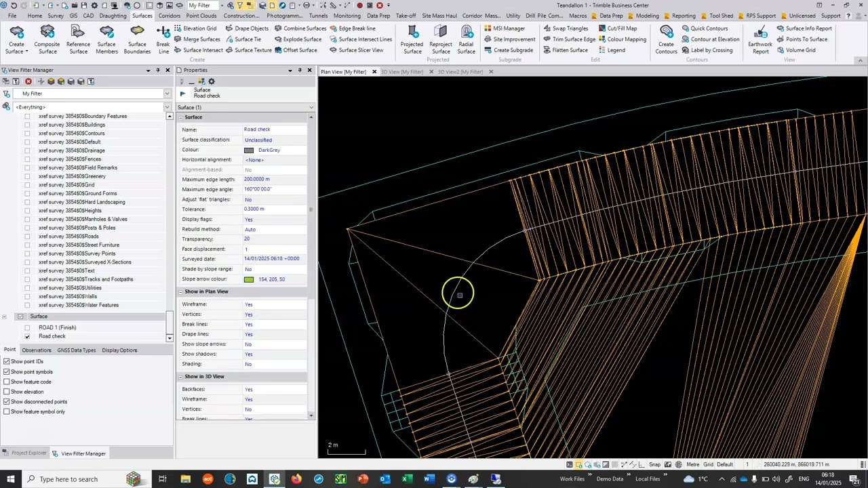Click the Surface Info Report tool

tap(804, 28)
